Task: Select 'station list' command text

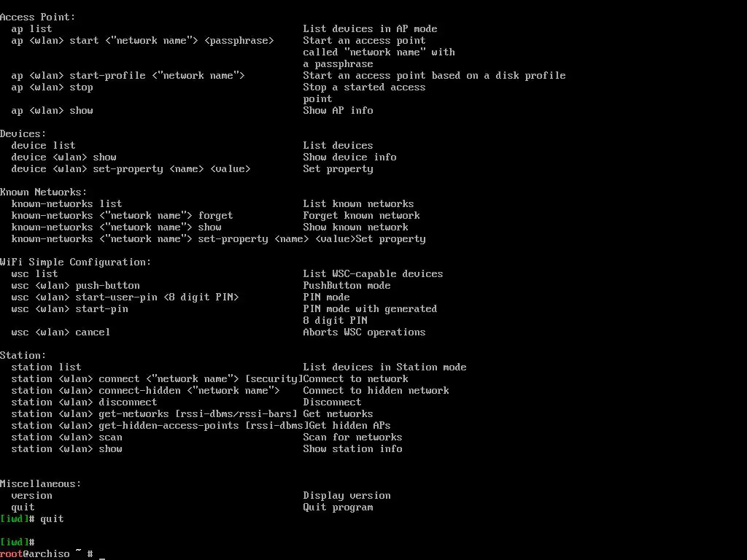Action: [46, 367]
